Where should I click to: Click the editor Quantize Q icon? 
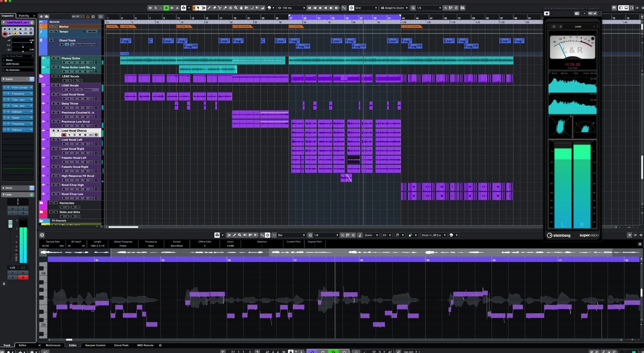[x=310, y=235]
